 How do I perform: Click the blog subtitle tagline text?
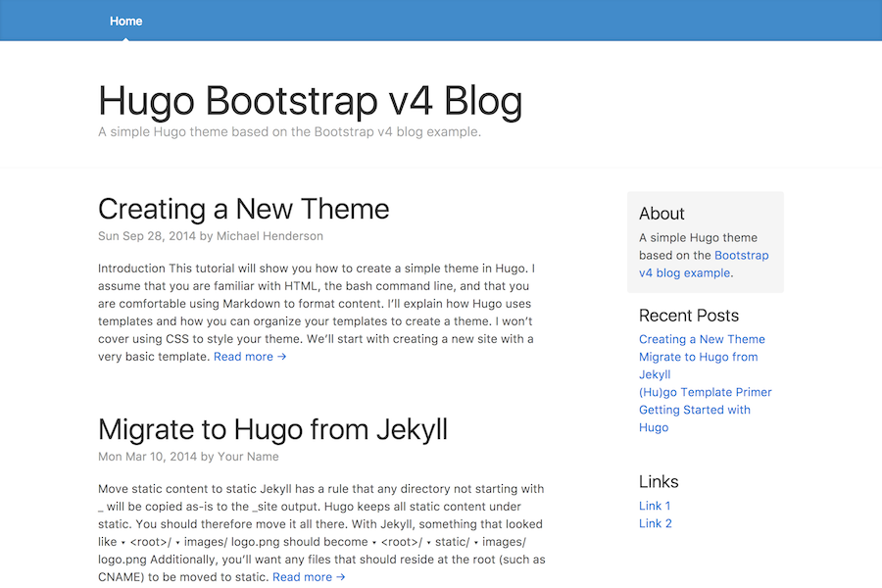290,132
